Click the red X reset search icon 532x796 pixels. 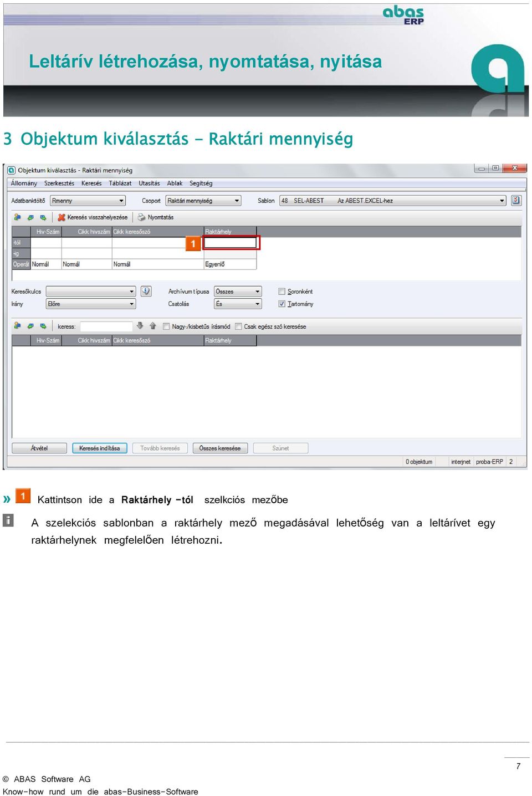click(62, 217)
